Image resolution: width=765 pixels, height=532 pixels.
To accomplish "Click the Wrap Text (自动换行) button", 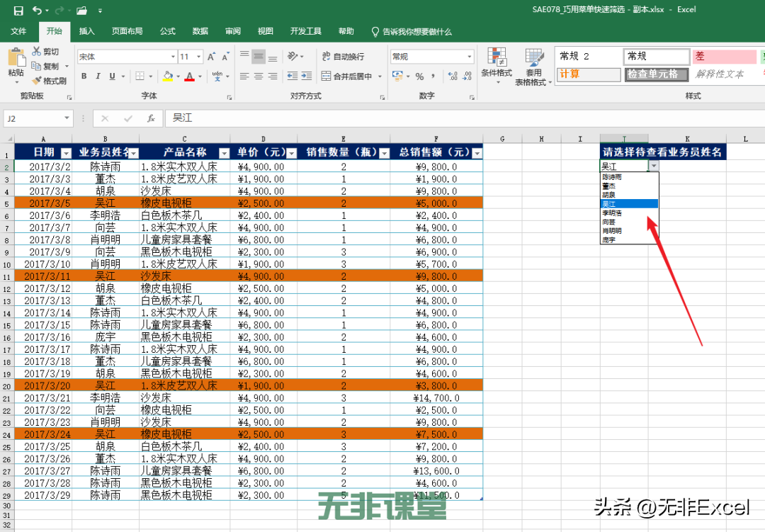I will point(343,57).
